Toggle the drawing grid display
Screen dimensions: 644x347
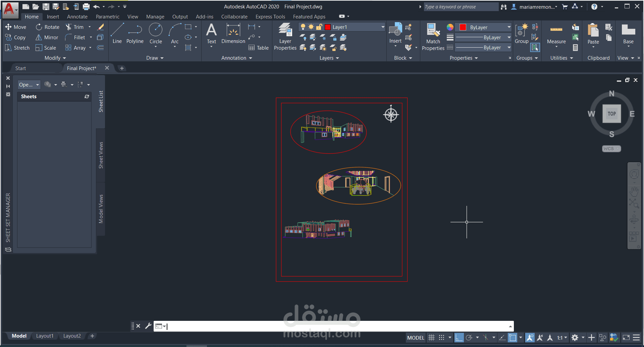432,338
